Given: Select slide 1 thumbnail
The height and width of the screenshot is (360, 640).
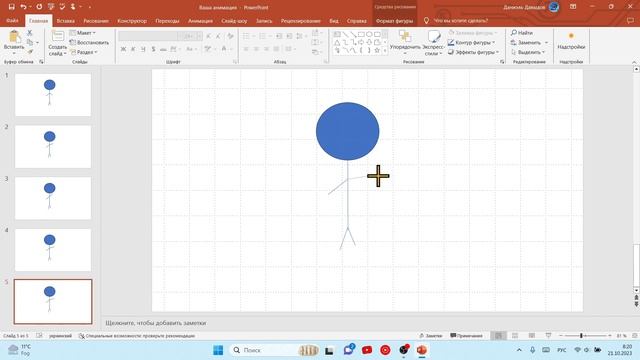Looking at the screenshot, I should [53, 95].
